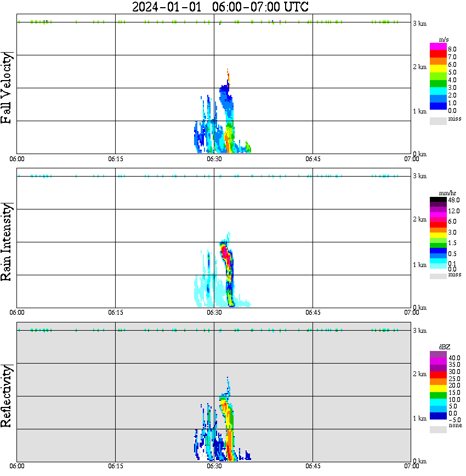Click the grey 'none' swatch in the dBZ legend

click(x=438, y=429)
